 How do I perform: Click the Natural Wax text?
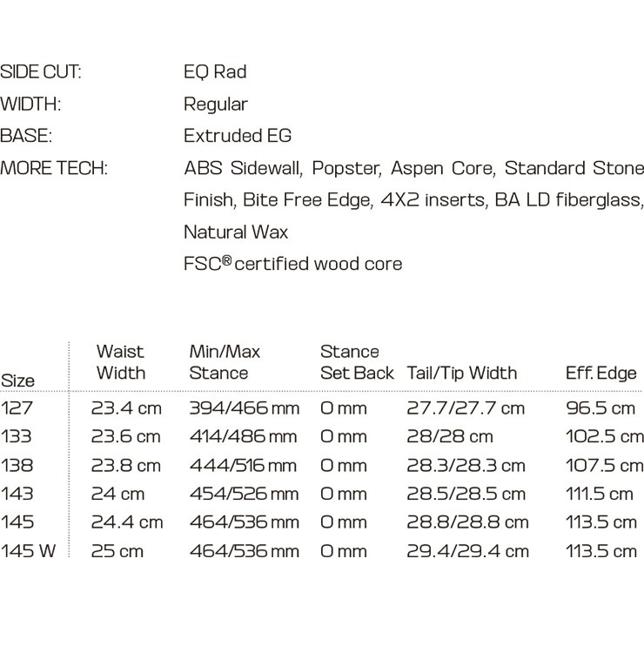click(236, 232)
